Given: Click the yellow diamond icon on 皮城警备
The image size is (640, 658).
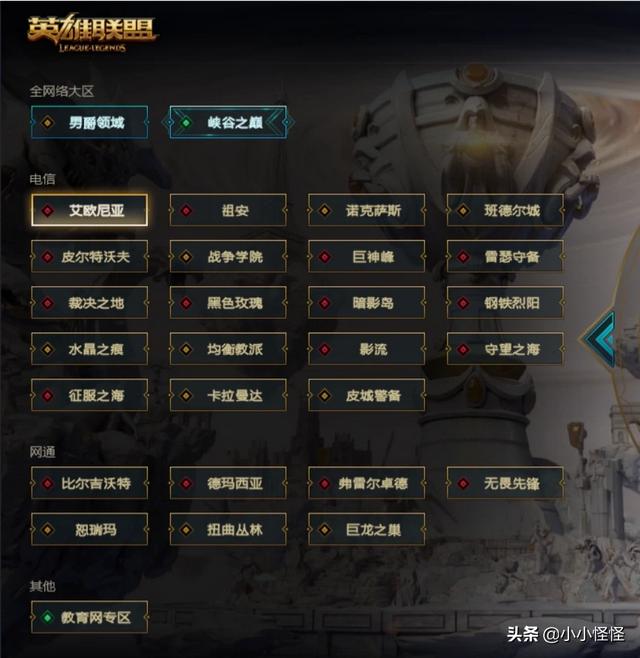Looking at the screenshot, I should pos(324,395).
